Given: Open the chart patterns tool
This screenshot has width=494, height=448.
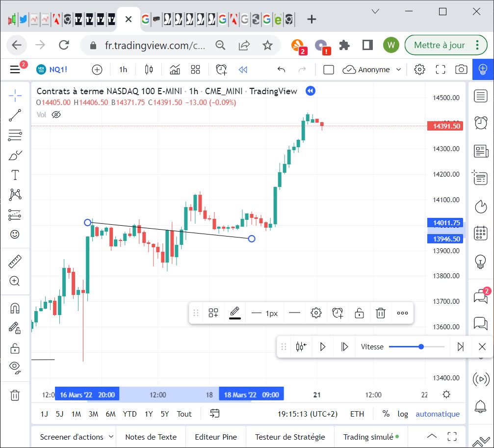Looking at the screenshot, I should coord(15,195).
